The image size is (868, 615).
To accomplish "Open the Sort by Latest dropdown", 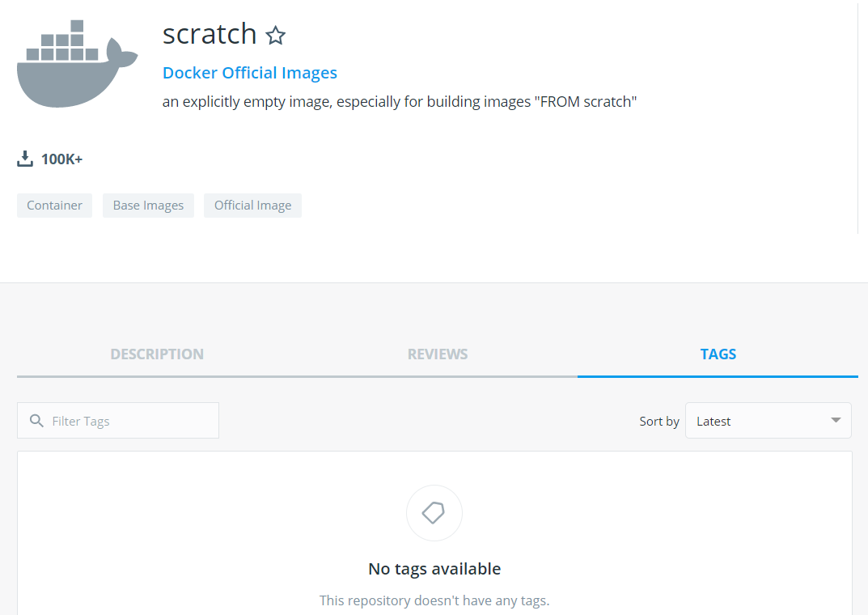I will pyautogui.click(x=768, y=421).
